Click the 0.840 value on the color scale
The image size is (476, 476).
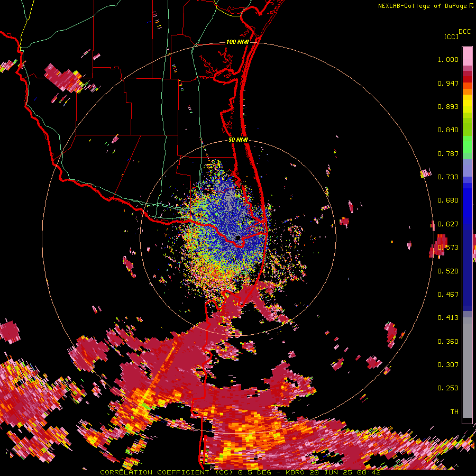[448, 130]
